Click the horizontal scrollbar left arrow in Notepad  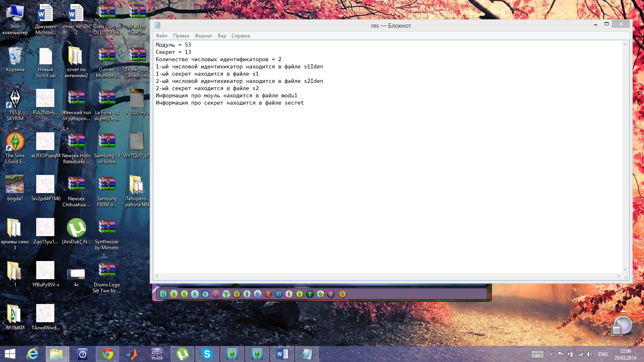point(157,276)
